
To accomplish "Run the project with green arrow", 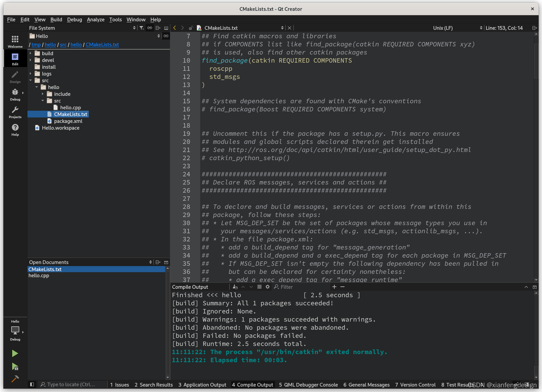I will [15, 353].
